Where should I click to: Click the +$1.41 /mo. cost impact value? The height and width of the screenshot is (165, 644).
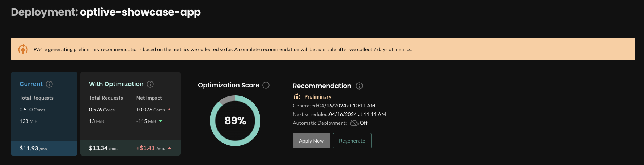[x=151, y=148]
